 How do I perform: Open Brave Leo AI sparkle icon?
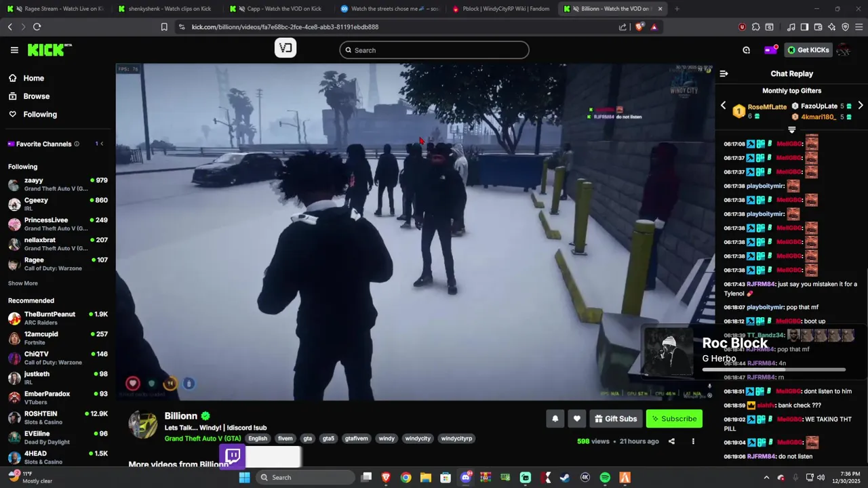pyautogui.click(x=831, y=27)
